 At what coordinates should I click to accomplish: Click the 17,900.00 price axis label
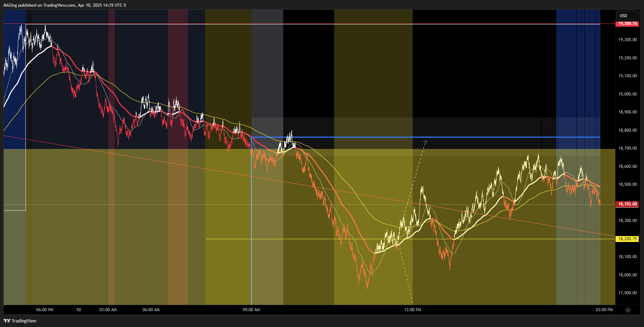coord(628,293)
